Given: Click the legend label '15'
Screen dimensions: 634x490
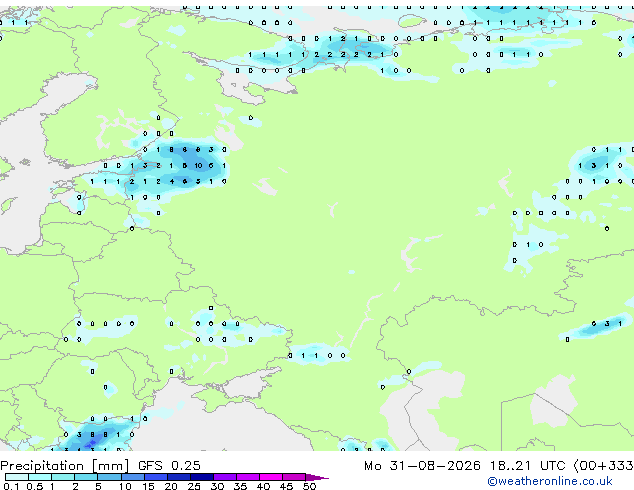Looking at the screenshot, I should coord(148,486).
